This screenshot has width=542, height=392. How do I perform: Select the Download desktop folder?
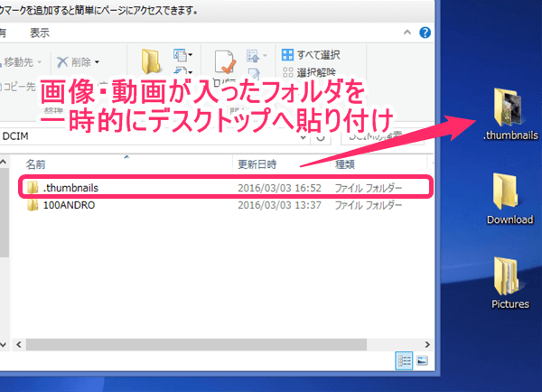pos(509,199)
